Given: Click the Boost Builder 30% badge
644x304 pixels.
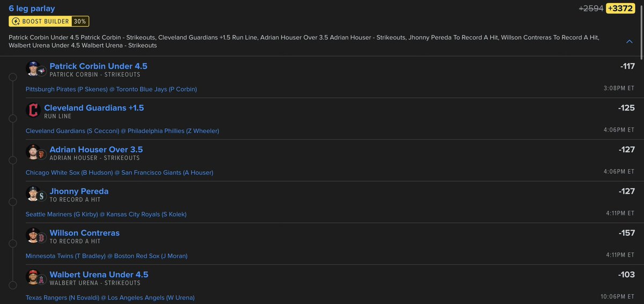Looking at the screenshot, I should tap(49, 21).
